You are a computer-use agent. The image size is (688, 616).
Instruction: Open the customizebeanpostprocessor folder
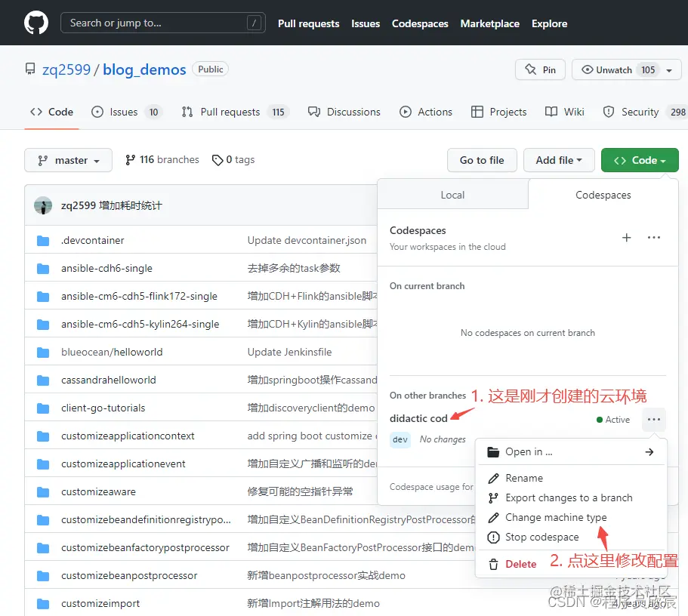[x=129, y=576]
